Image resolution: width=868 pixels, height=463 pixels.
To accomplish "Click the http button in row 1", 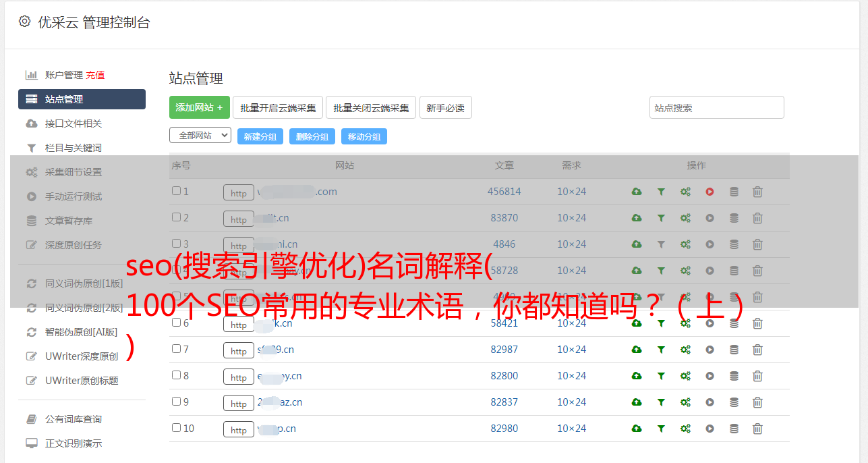I will pyautogui.click(x=239, y=192).
